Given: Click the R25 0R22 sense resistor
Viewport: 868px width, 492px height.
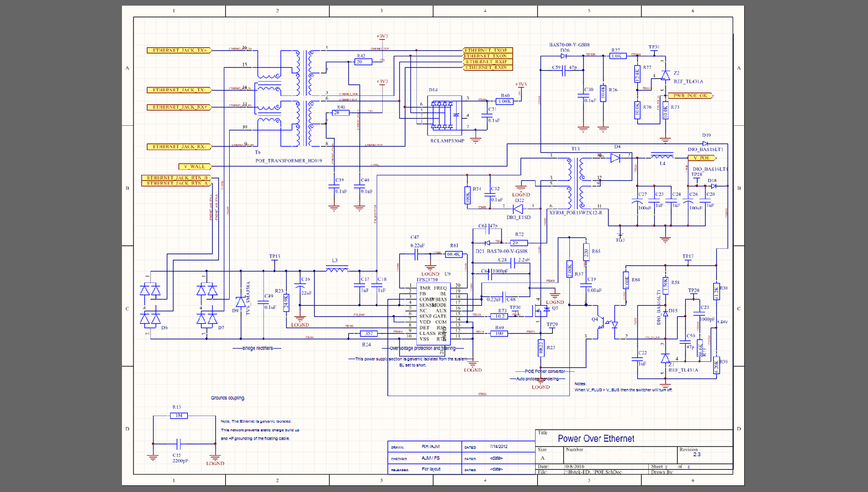Looking at the screenshot, I should coord(541,348).
